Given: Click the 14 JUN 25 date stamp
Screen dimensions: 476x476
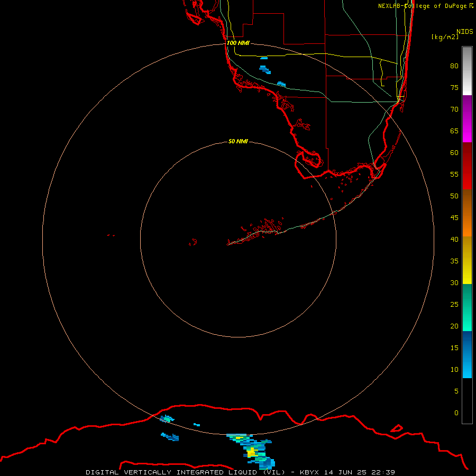Looking at the screenshot, I should pyautogui.click(x=346, y=472).
